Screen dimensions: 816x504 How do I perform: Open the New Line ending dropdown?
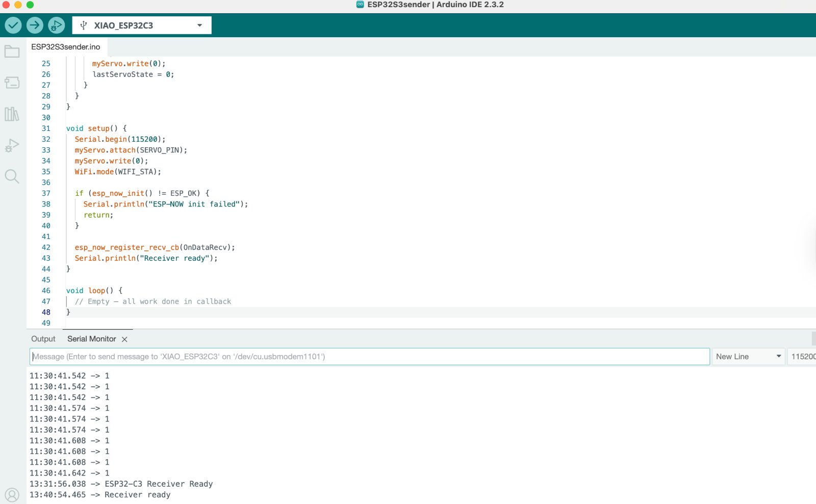click(749, 357)
